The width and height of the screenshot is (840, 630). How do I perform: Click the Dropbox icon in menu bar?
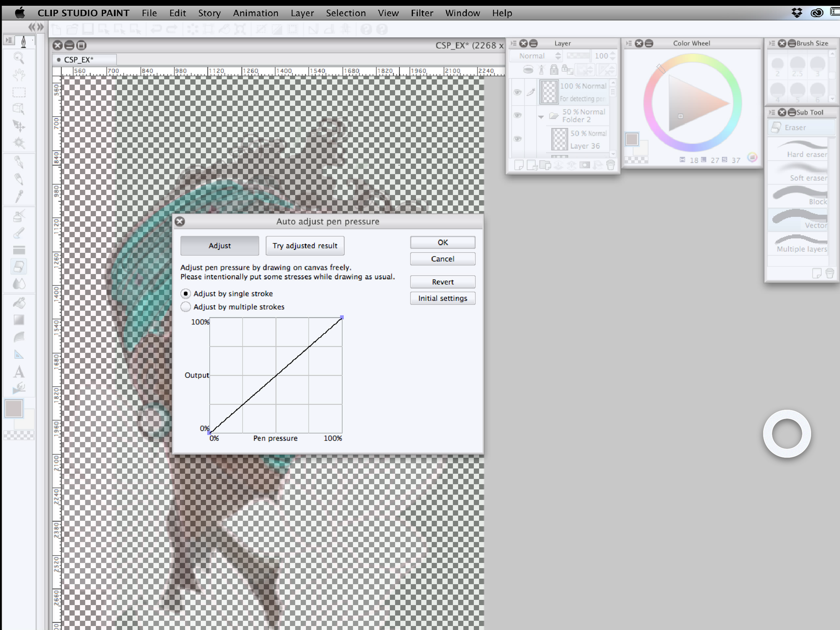point(797,13)
